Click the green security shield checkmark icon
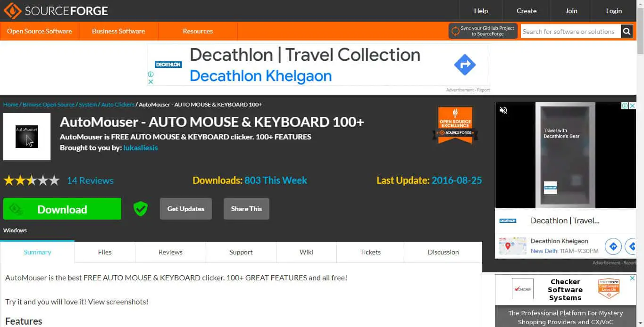This screenshot has width=644, height=327. click(x=140, y=209)
